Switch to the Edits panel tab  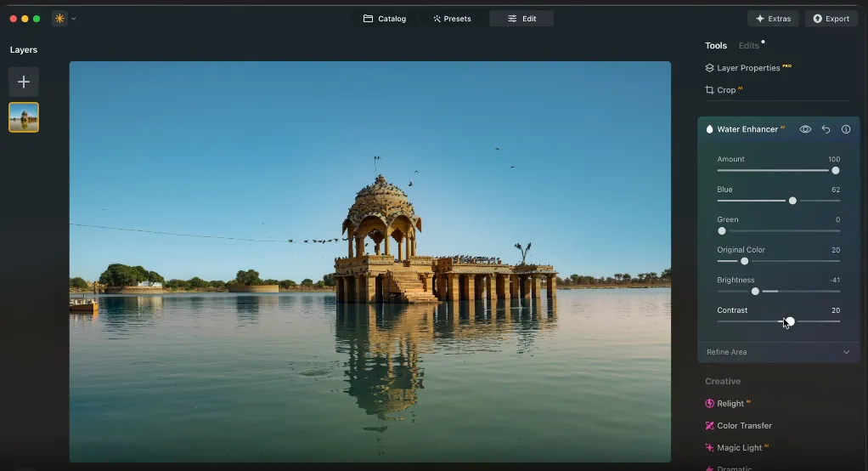coord(748,46)
